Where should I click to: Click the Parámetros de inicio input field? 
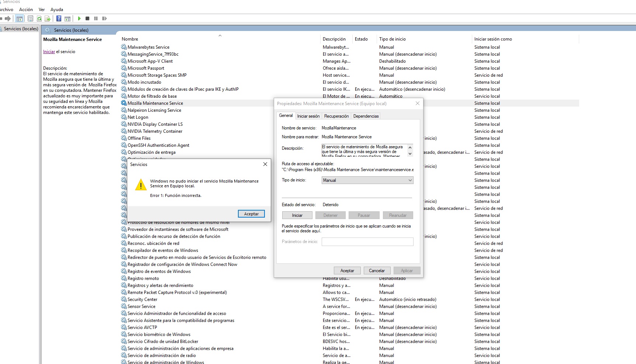click(367, 242)
